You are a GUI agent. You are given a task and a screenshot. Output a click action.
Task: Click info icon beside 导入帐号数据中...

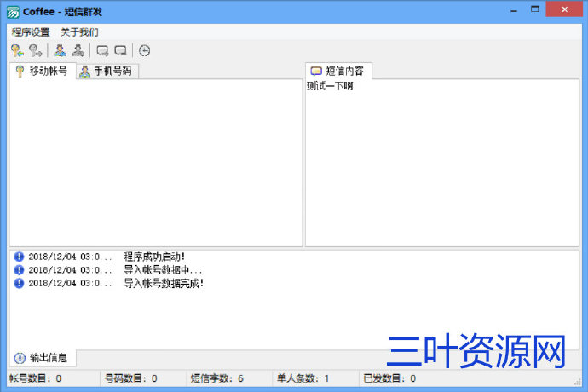[19, 269]
